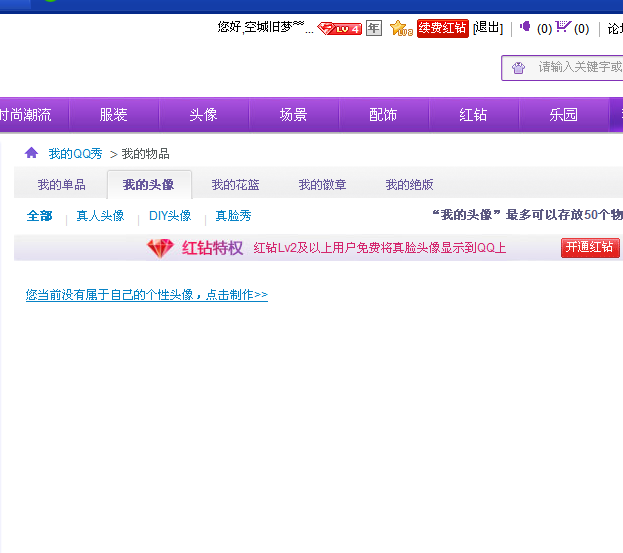Open the 时尚潮流 navigation menu
This screenshot has width=623, height=553.
click(x=26, y=115)
